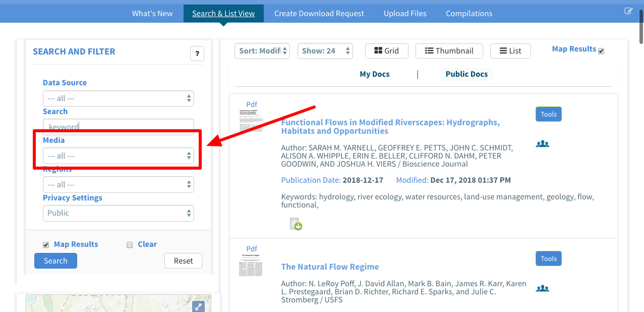Click the edit icon in top-right corner

tap(628, 11)
